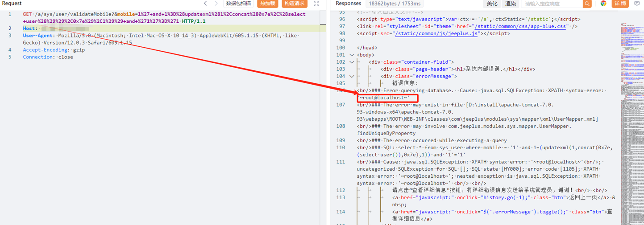The image size is (644, 225).
Task: Click the Request panel title
Action: tap(12, 4)
